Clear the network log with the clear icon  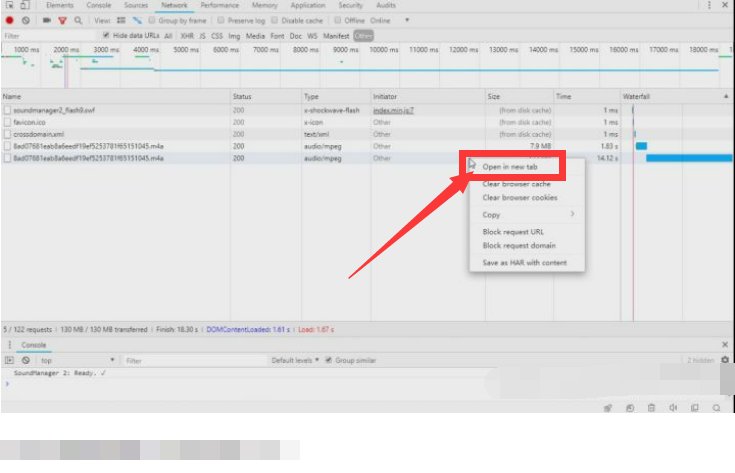pyautogui.click(x=26, y=20)
